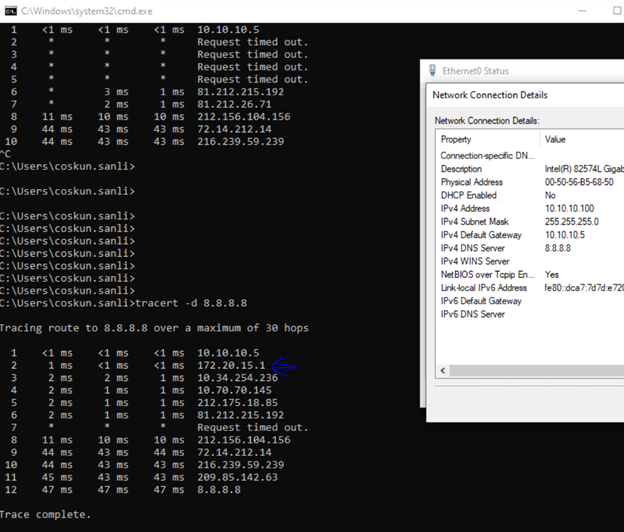
Task: Click the Tracing route to 8.8.8.8 line
Action: pos(154,328)
